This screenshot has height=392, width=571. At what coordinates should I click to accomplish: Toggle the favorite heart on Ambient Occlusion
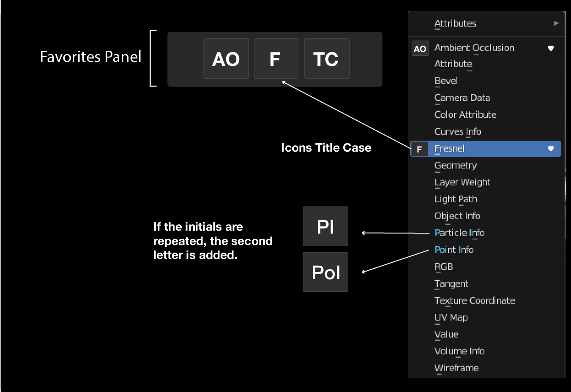point(551,48)
